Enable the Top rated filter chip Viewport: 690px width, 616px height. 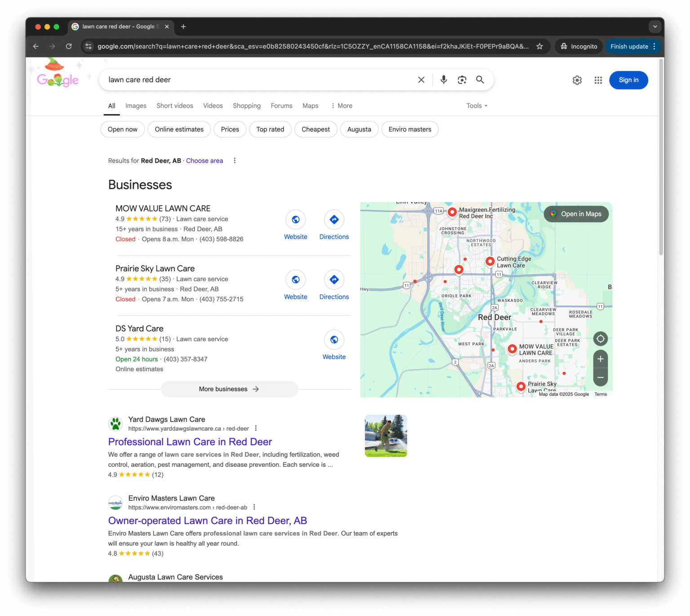[270, 129]
